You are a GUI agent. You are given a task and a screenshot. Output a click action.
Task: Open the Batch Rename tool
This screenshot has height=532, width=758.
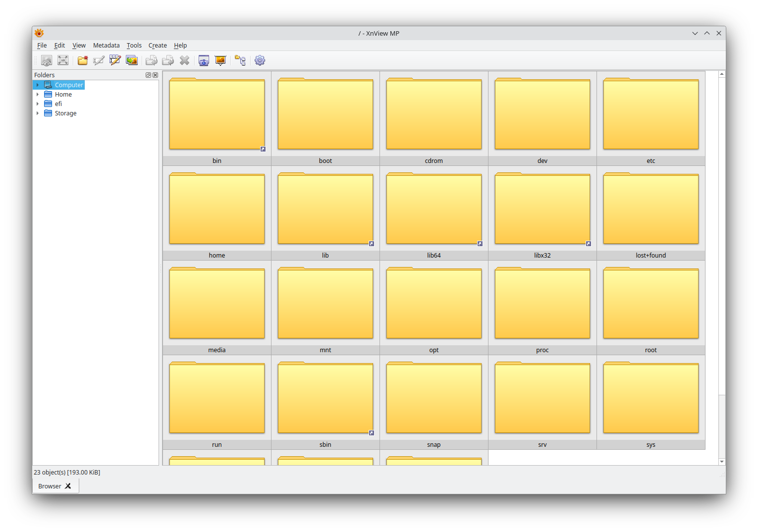click(x=115, y=60)
